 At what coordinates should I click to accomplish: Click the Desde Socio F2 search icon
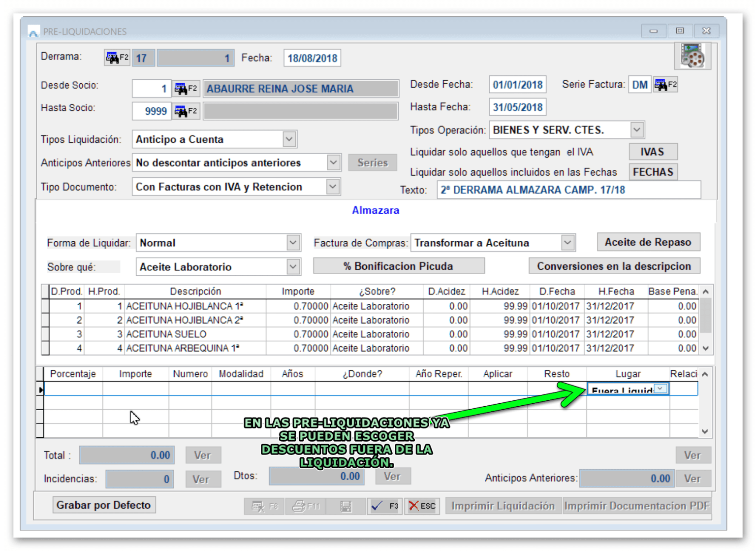pos(186,89)
